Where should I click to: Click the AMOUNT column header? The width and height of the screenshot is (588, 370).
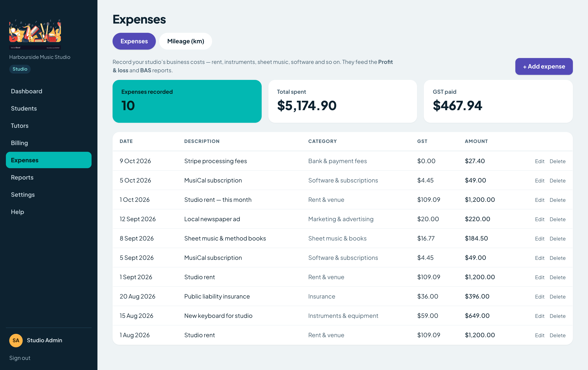click(x=476, y=141)
